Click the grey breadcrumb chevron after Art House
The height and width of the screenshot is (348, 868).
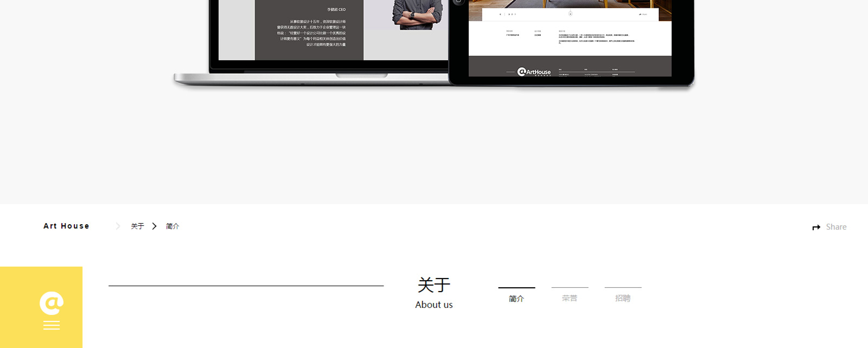pos(118,226)
